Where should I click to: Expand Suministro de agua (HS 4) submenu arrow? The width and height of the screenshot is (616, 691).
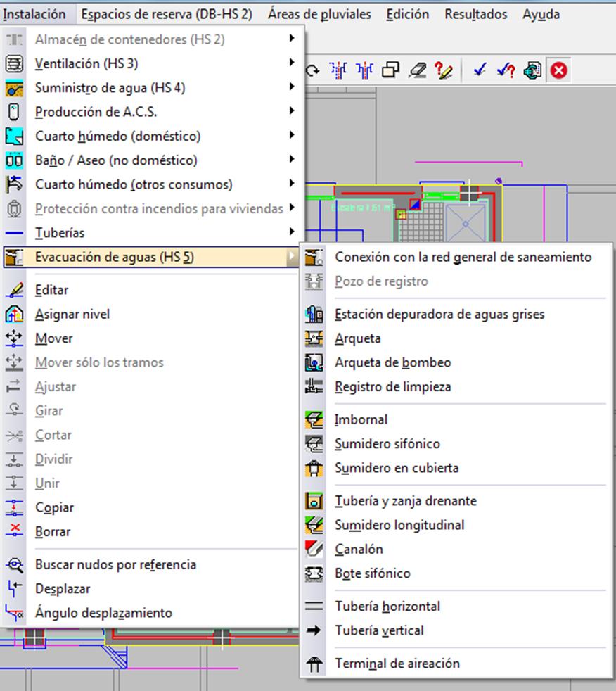(291, 87)
